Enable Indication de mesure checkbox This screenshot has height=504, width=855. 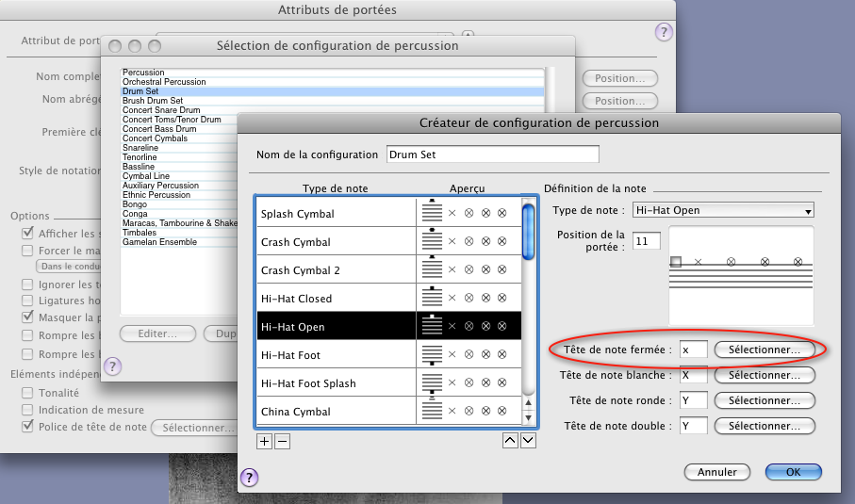click(29, 410)
